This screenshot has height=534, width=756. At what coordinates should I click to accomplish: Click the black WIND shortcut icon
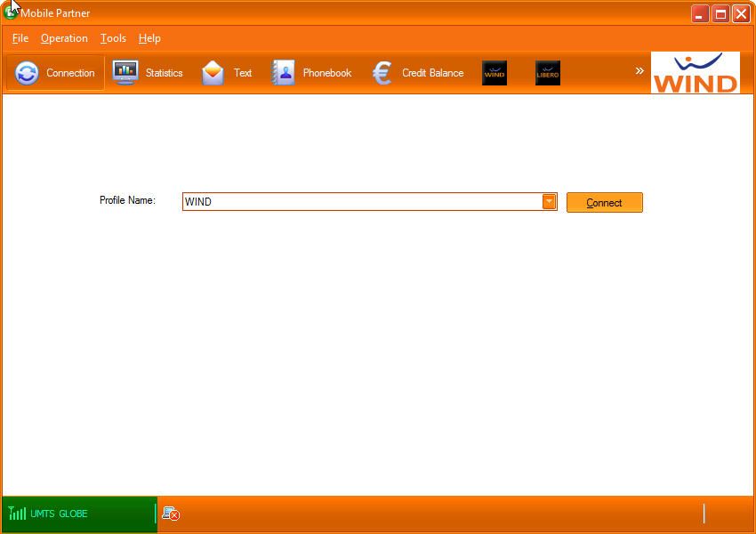click(x=495, y=73)
